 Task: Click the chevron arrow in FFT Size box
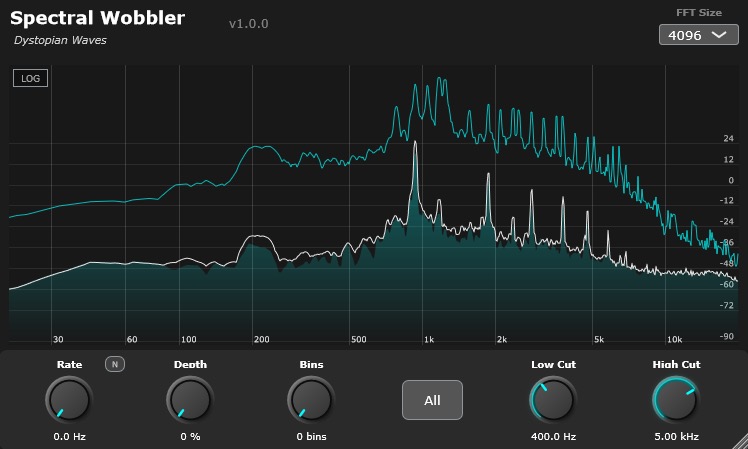pos(718,35)
